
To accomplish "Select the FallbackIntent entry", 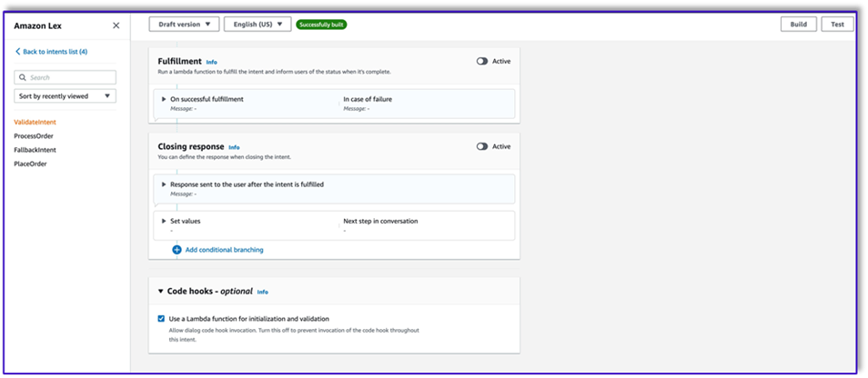I will pos(35,150).
